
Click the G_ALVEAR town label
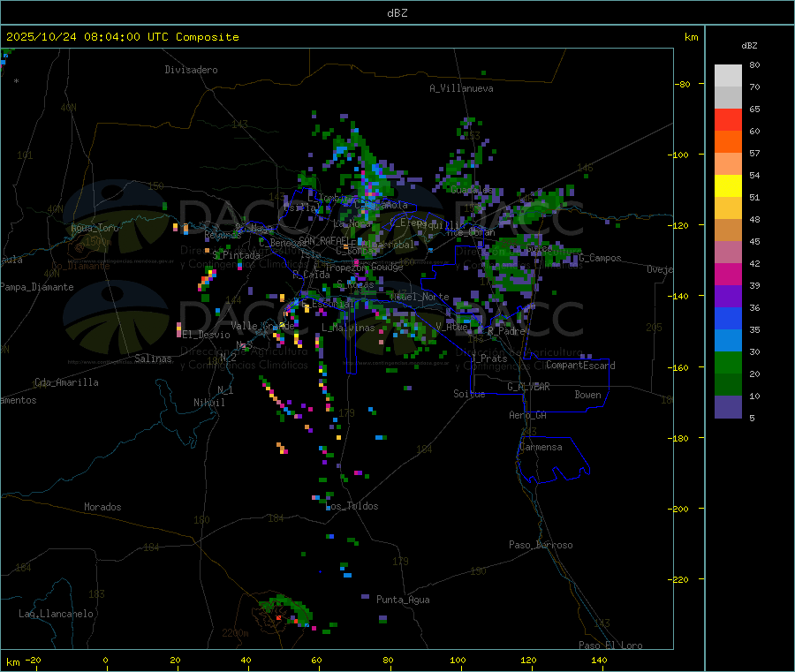pos(528,387)
